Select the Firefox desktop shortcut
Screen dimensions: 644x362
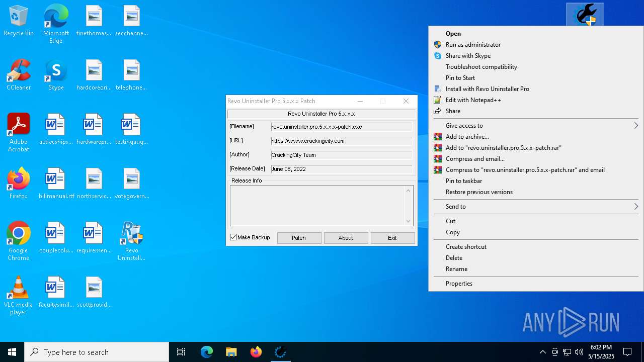[x=19, y=184]
